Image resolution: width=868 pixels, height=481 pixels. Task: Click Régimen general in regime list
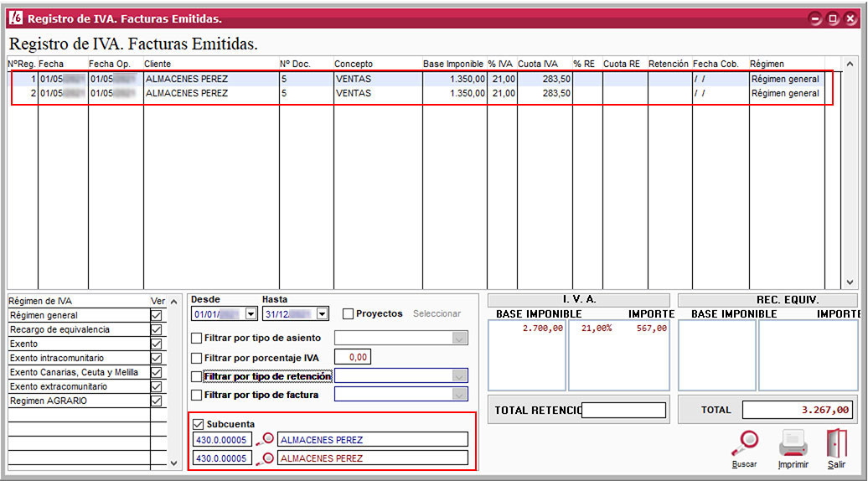[x=44, y=316]
